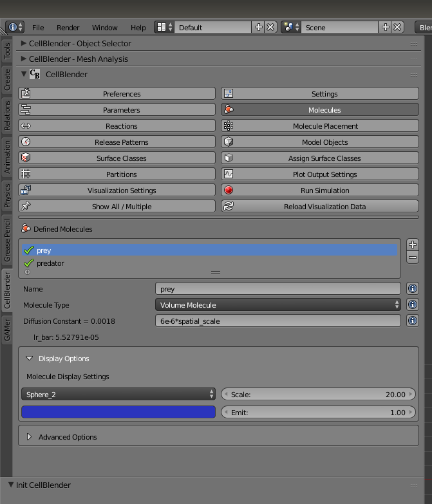
Task: Click the Visualization Settings icon
Action: [x=26, y=190]
